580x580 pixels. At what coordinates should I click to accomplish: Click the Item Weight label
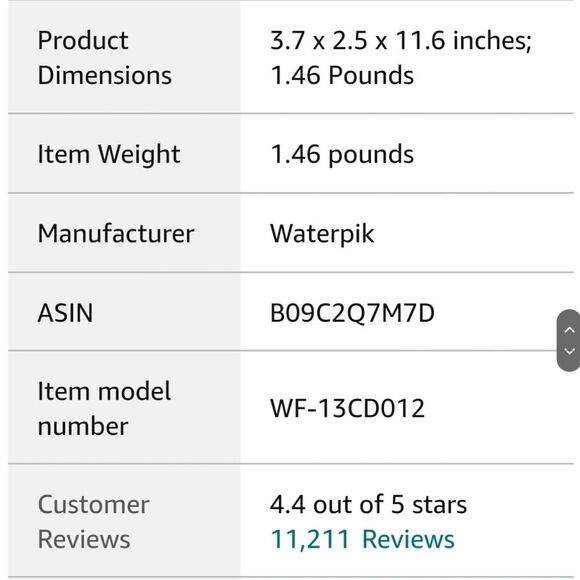pyautogui.click(x=109, y=154)
